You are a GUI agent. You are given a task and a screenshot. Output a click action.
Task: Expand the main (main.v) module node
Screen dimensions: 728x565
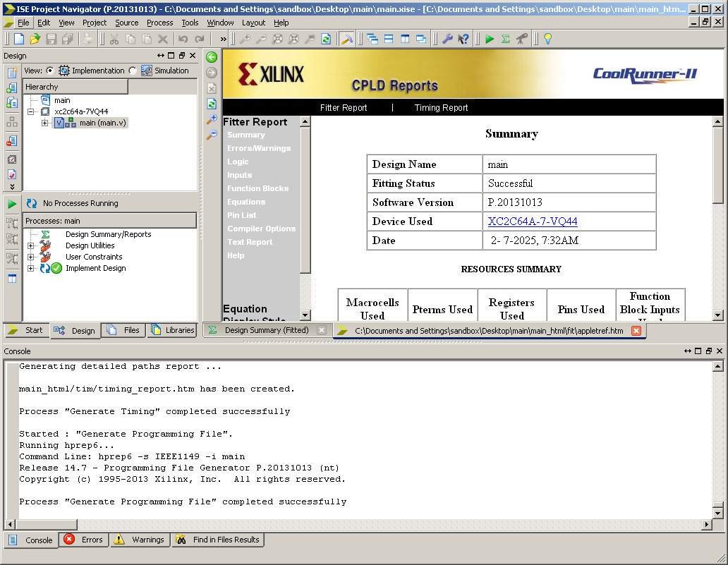coord(44,123)
